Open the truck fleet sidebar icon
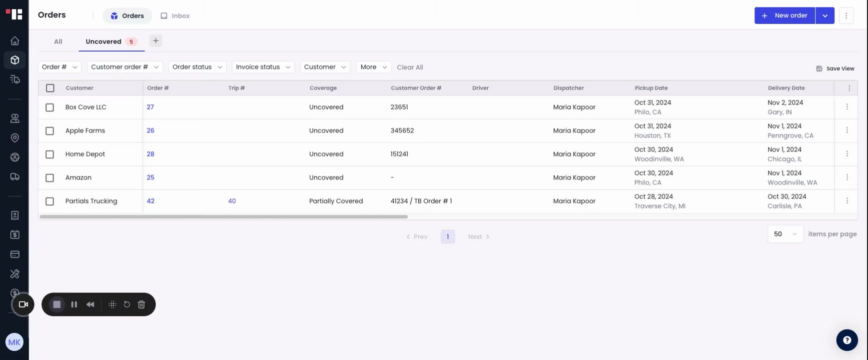 [14, 176]
